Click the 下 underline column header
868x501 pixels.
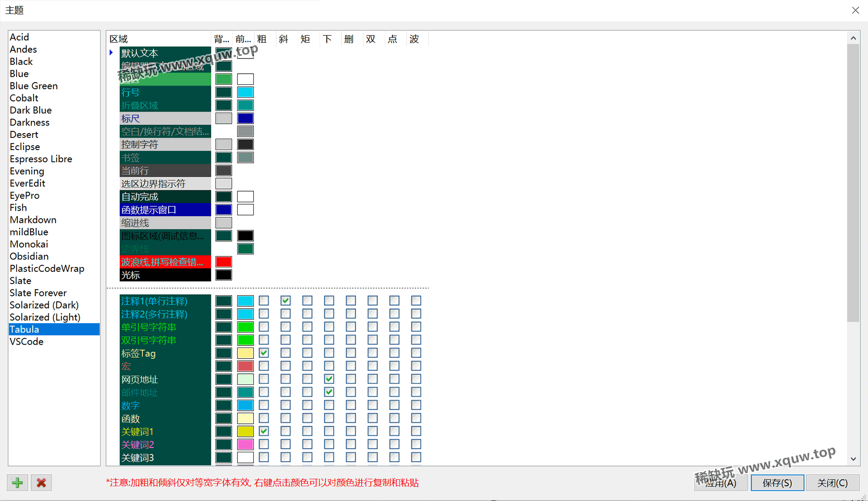click(329, 39)
